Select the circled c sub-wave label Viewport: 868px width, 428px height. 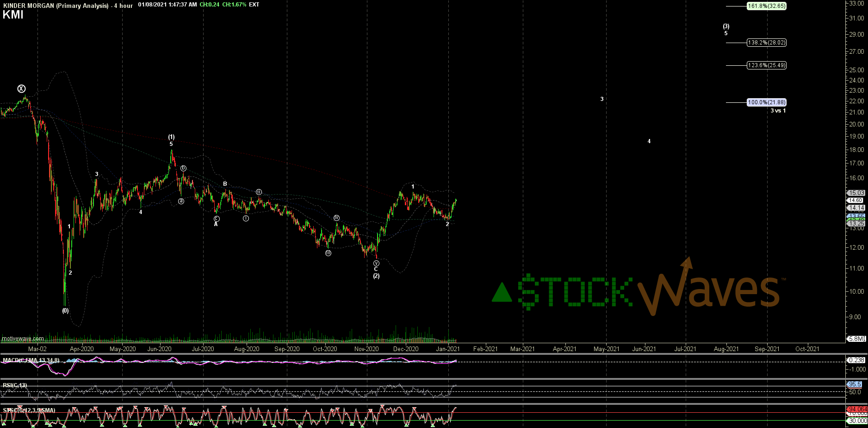(217, 219)
